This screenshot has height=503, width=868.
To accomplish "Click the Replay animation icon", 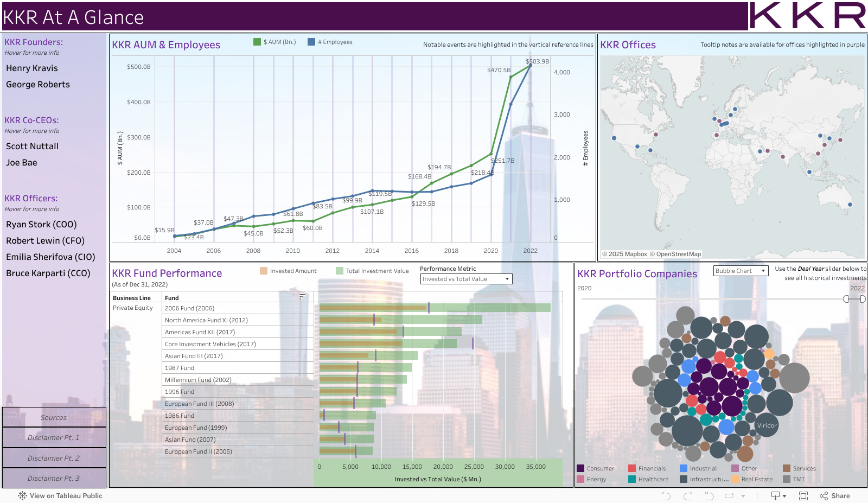I will pos(730,496).
